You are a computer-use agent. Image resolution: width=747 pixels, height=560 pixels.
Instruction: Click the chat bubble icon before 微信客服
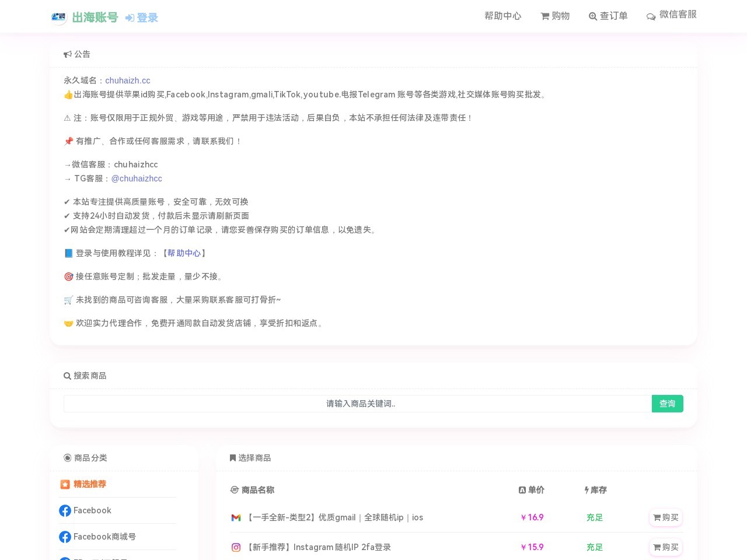(651, 16)
